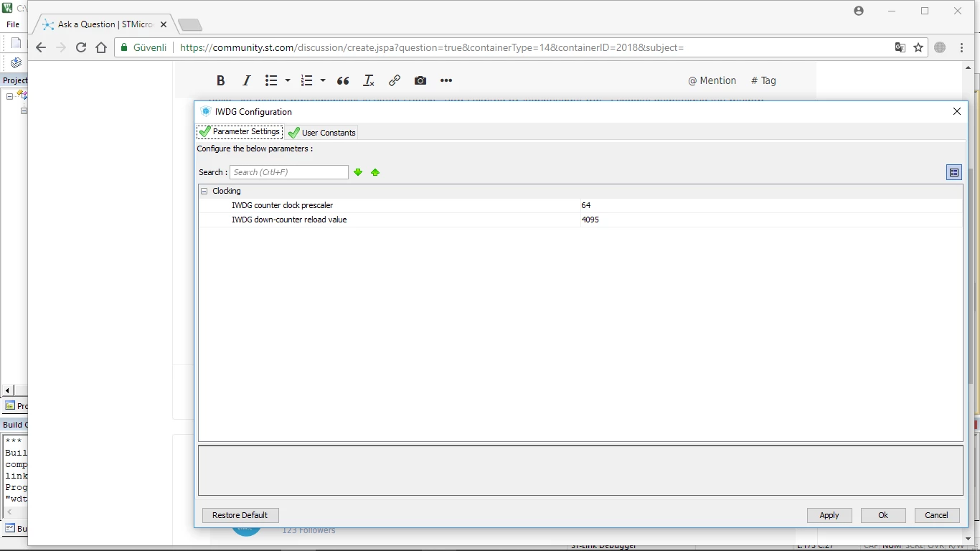
Task: Toggle parameter description view icon
Action: [x=954, y=172]
